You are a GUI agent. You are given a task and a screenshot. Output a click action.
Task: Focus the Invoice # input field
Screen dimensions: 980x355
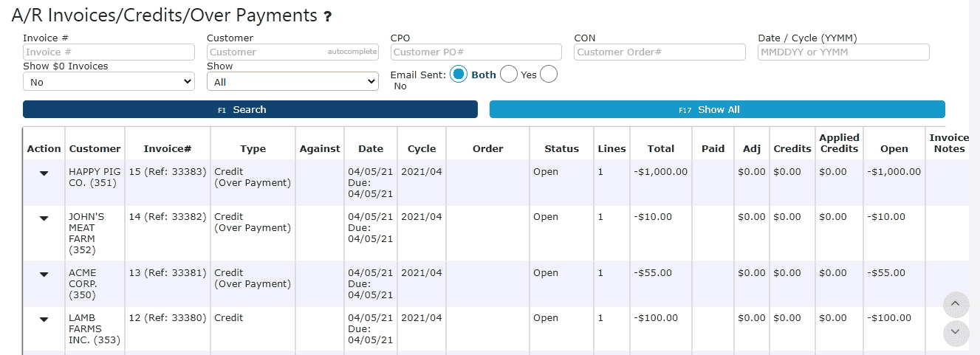pyautogui.click(x=109, y=52)
